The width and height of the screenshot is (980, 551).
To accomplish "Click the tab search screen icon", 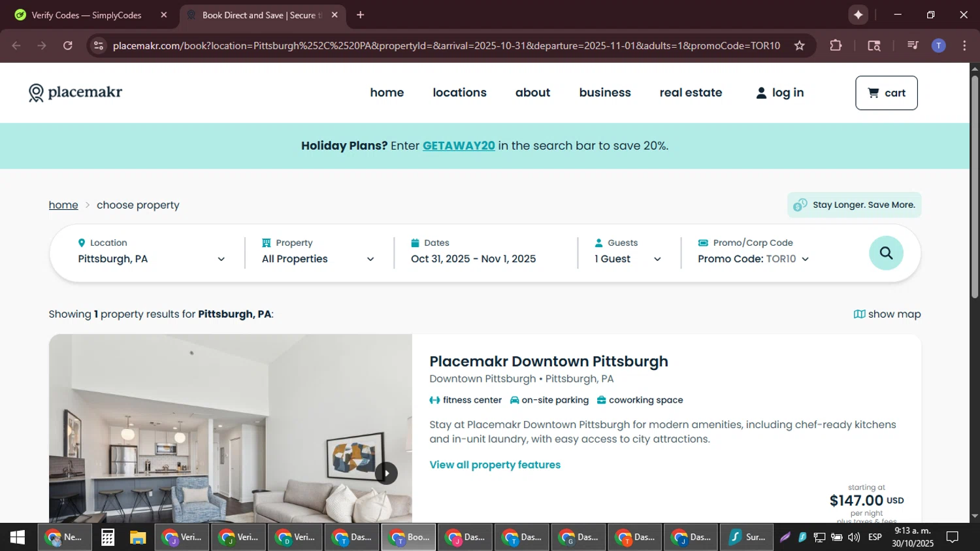I will click(x=874, y=45).
